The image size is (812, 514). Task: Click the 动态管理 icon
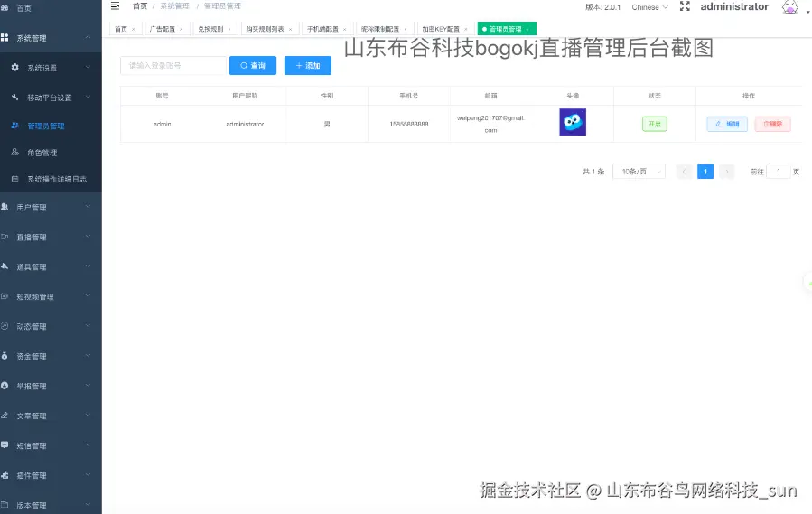(x=5, y=326)
